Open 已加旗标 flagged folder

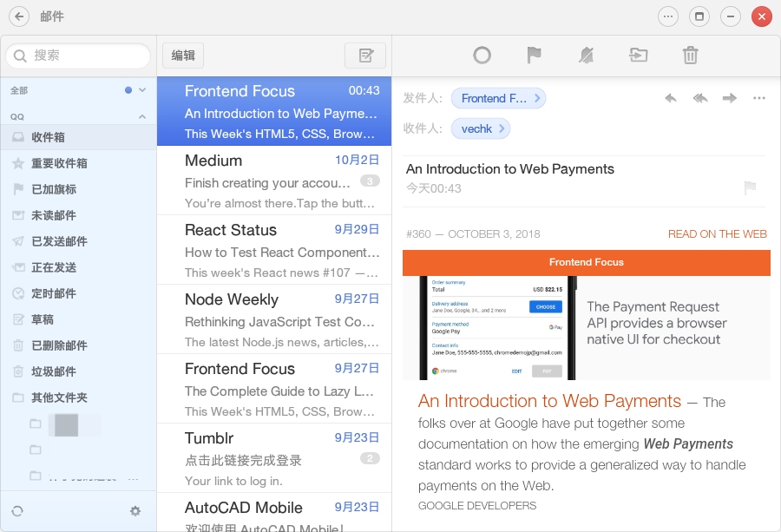tap(78, 189)
